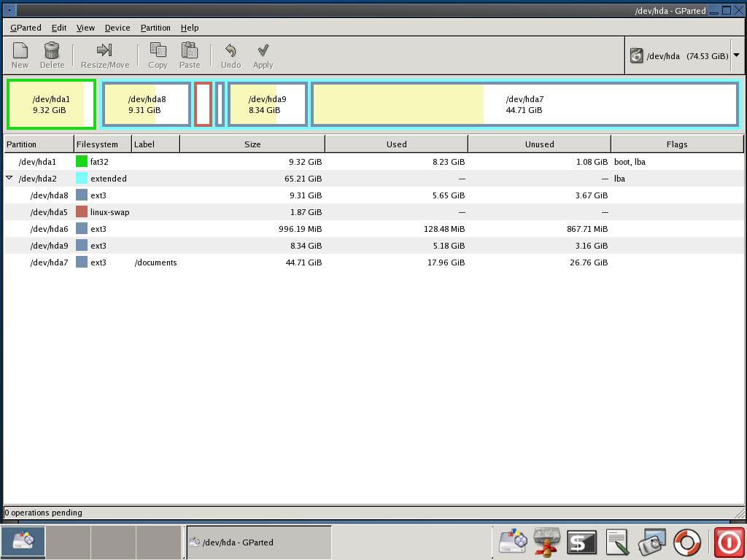
Task: Open the hard drive with ribbon taskbar icon
Action: pyautogui.click(x=547, y=542)
